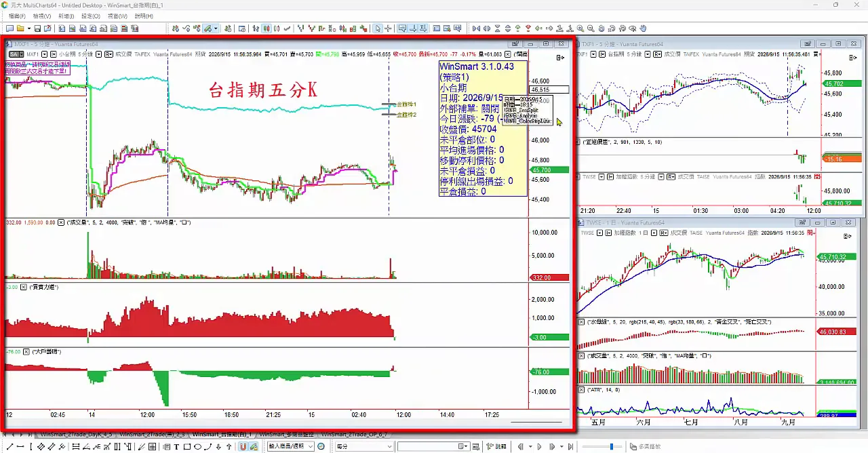
Task: Click the scale arrow icon above MXF1 price axis
Action: coord(560,58)
